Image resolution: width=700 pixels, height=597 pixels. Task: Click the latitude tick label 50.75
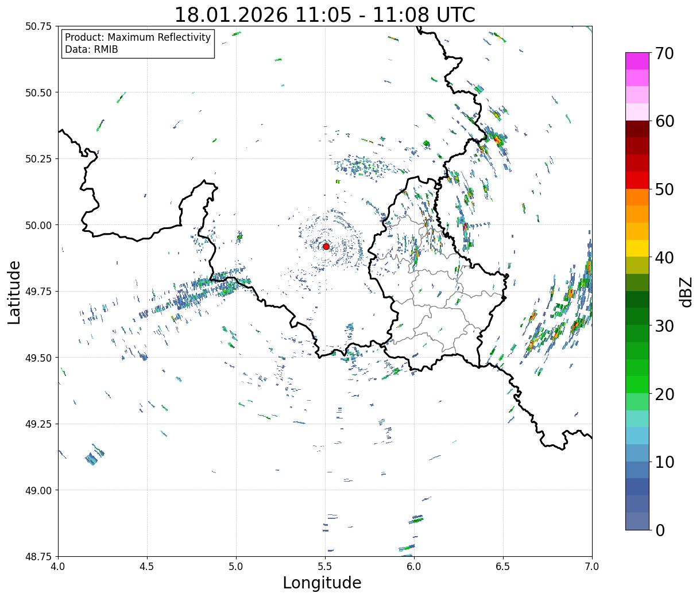coord(38,26)
